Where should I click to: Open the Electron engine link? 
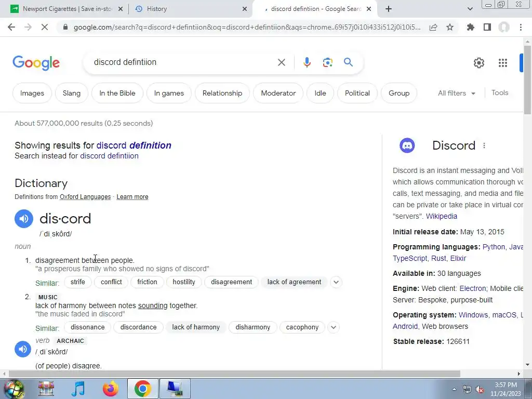click(x=473, y=289)
